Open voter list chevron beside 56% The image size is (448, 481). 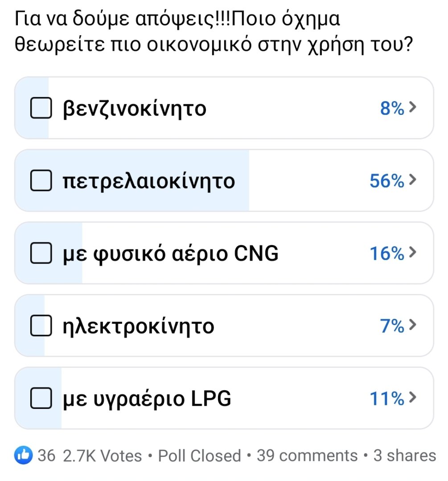[413, 180]
